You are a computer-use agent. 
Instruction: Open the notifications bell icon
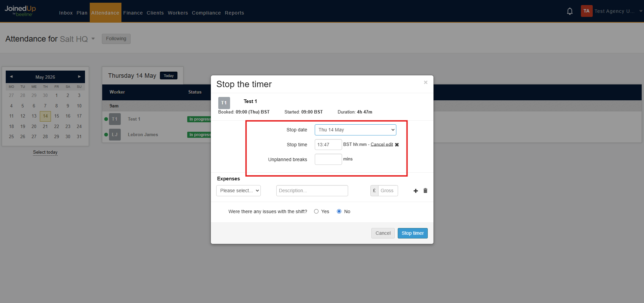click(570, 11)
